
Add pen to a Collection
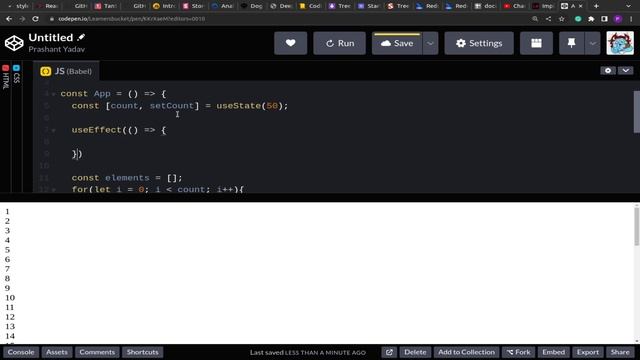[x=466, y=352]
